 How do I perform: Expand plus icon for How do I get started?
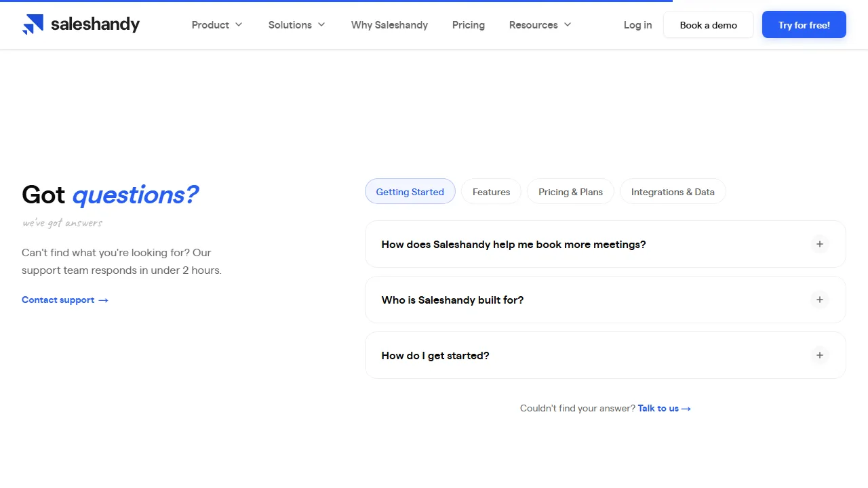[x=820, y=355]
